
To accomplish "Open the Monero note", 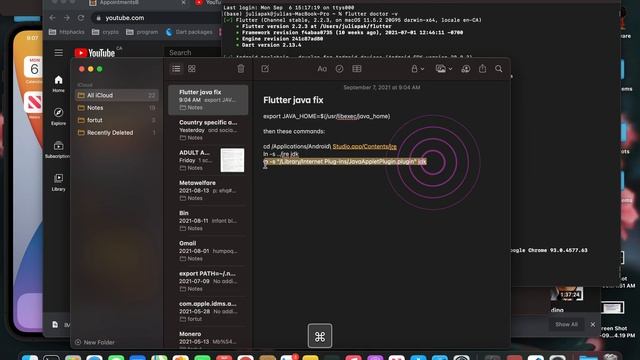I will (208, 339).
